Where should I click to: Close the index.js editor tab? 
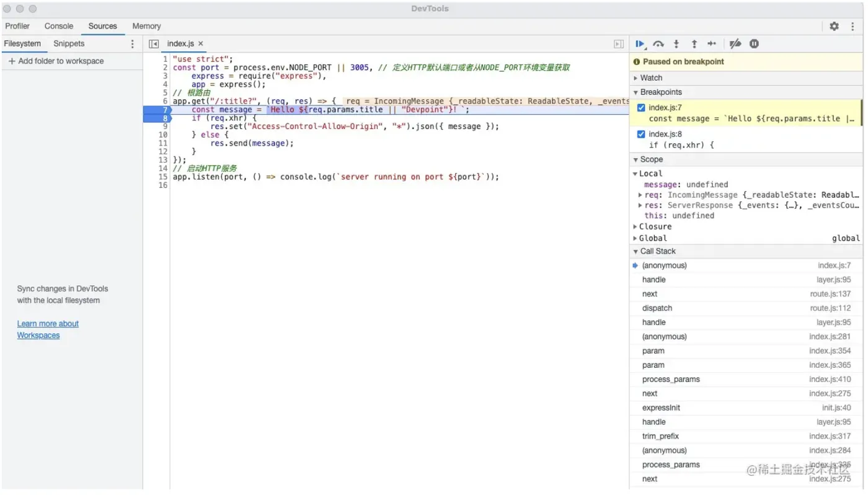coord(200,44)
